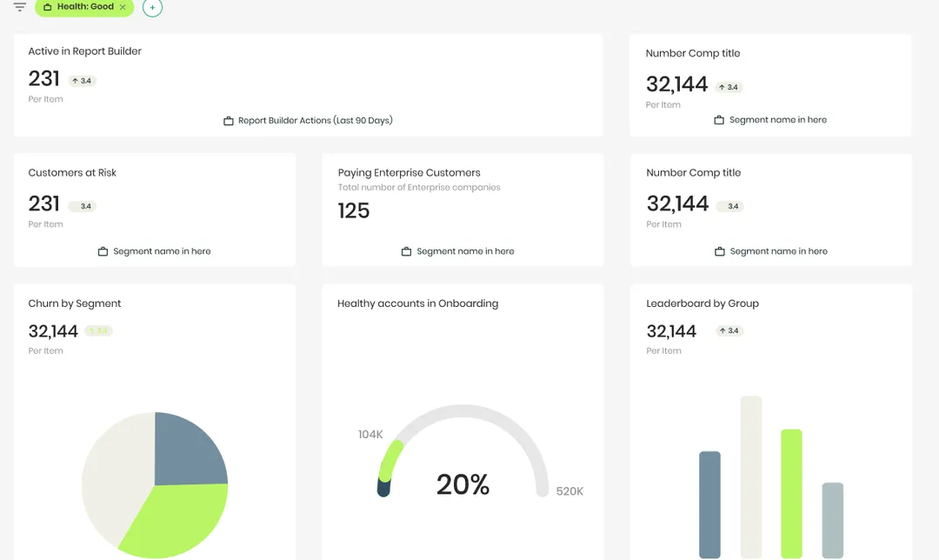Click the 231 value in Customers at Risk

point(43,203)
